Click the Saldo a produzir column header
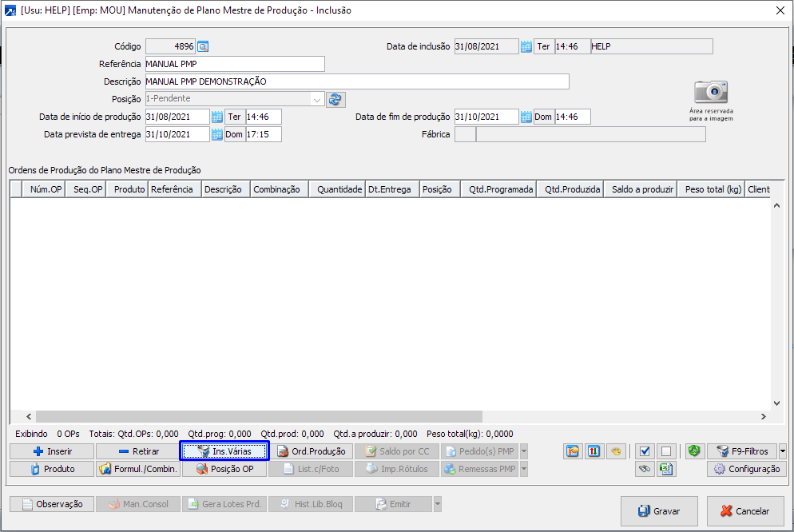The image size is (794, 532). [x=640, y=189]
